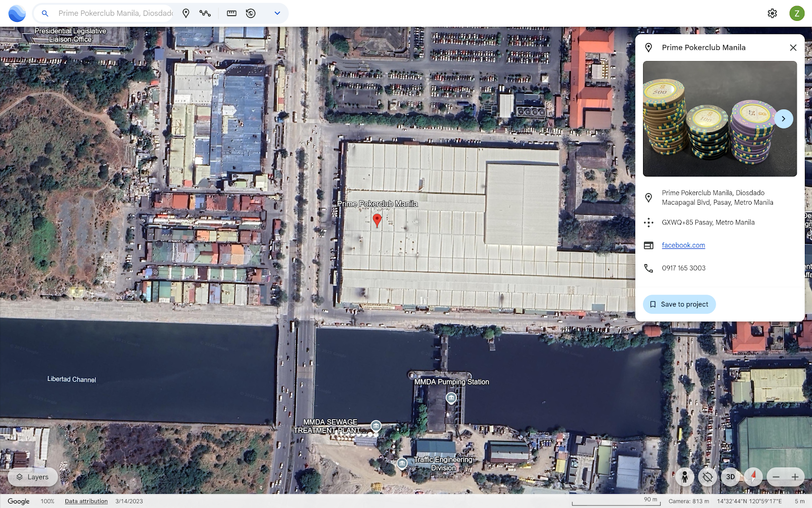The image size is (812, 508).
Task: Click the Traffic Engineering Division icon
Action: tap(402, 463)
